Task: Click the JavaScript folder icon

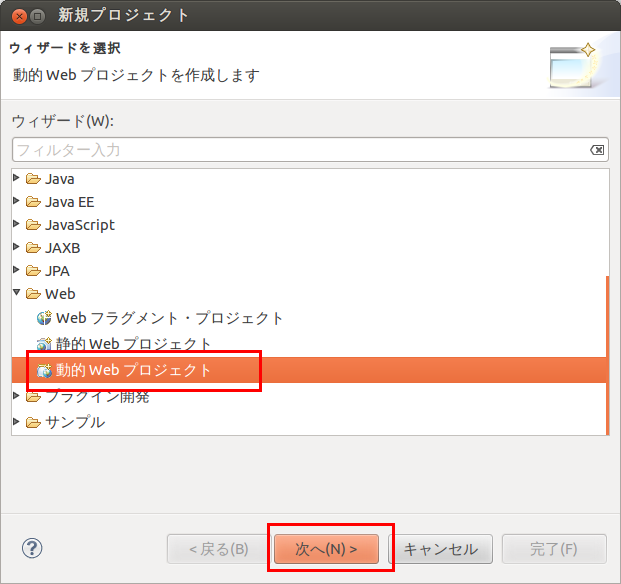Action: pos(33,225)
